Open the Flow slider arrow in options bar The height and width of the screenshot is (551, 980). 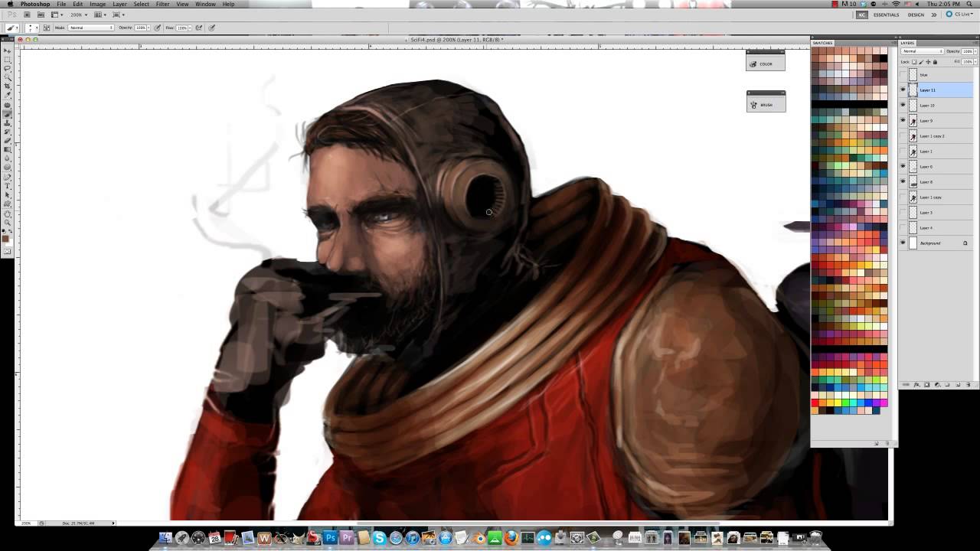[x=190, y=28]
